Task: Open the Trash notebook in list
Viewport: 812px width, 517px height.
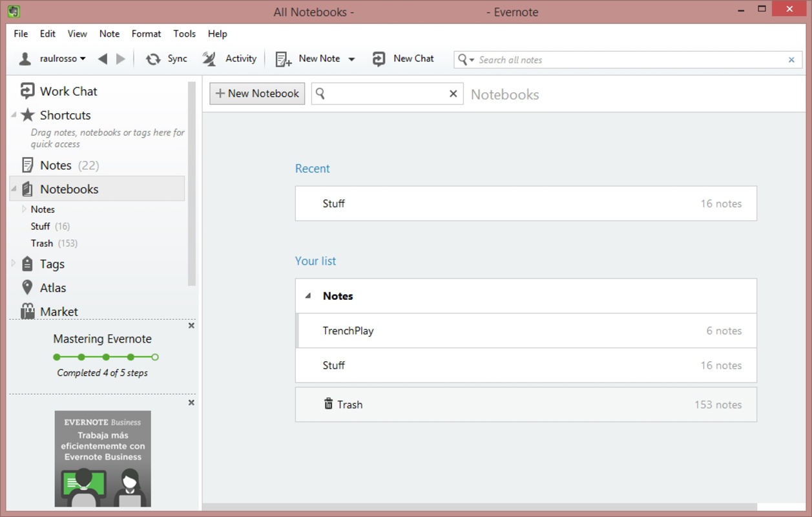Action: tap(526, 405)
